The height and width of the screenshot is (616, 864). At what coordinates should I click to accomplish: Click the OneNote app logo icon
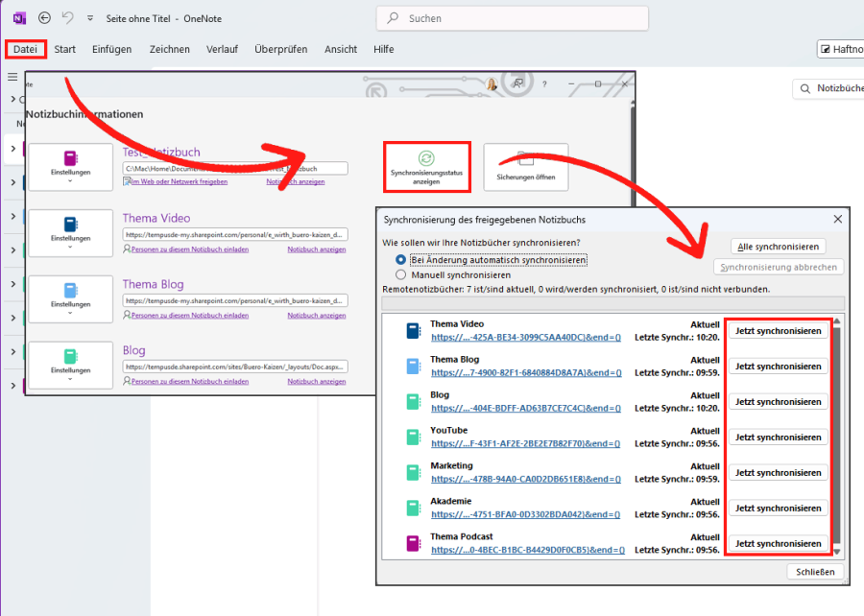[19, 18]
